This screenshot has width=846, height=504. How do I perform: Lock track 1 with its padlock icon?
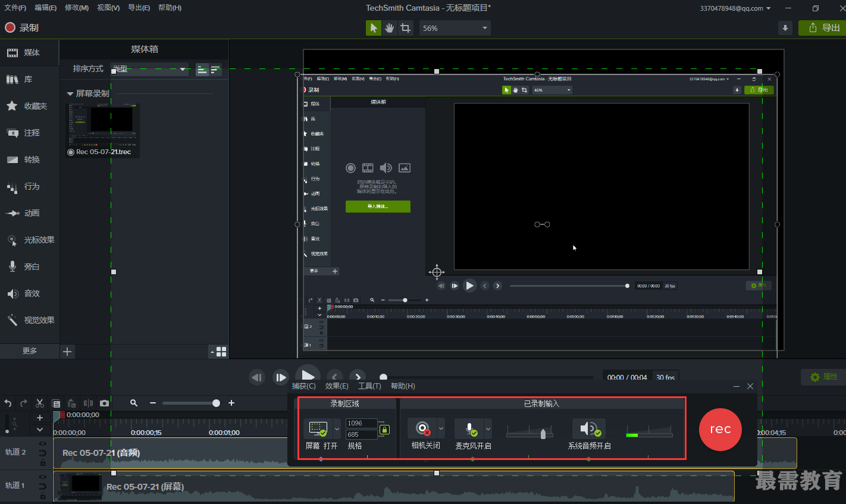(x=42, y=495)
